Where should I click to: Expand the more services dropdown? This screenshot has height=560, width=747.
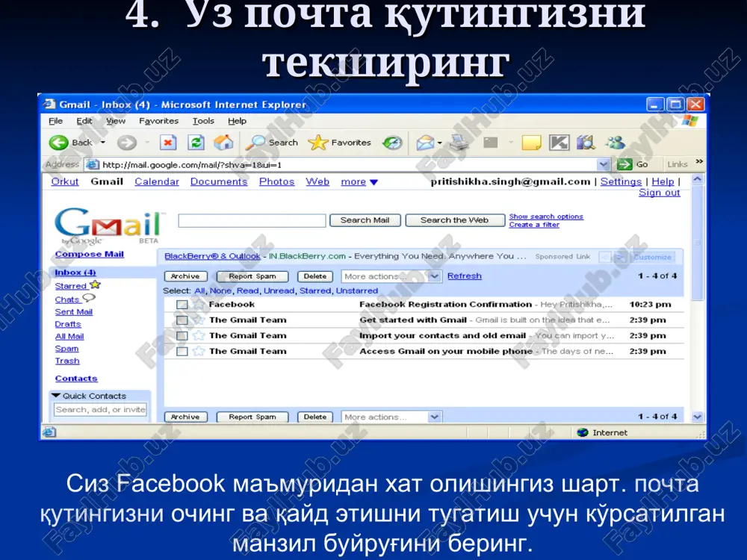(374, 182)
